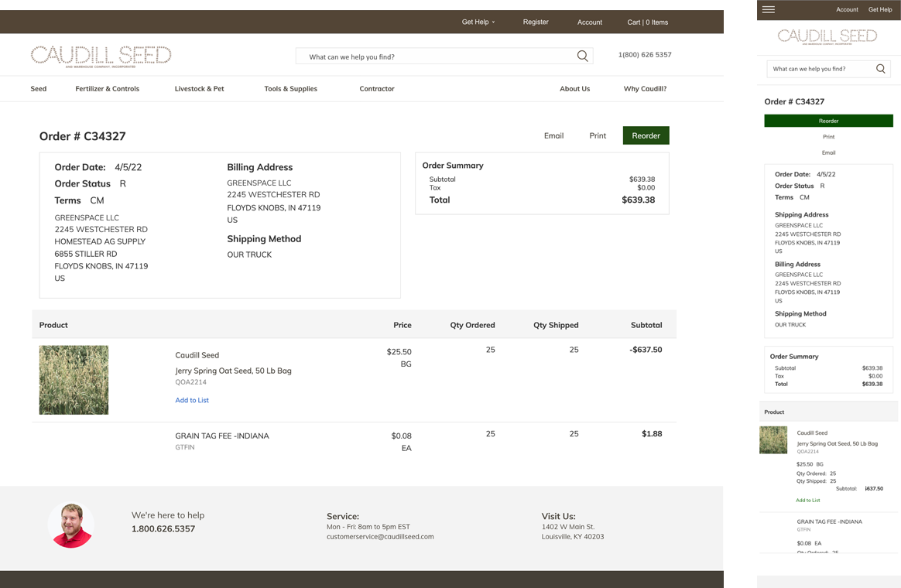The height and width of the screenshot is (588, 901).
Task: Click the header phone number 1(800) 626 5357
Action: coord(645,55)
